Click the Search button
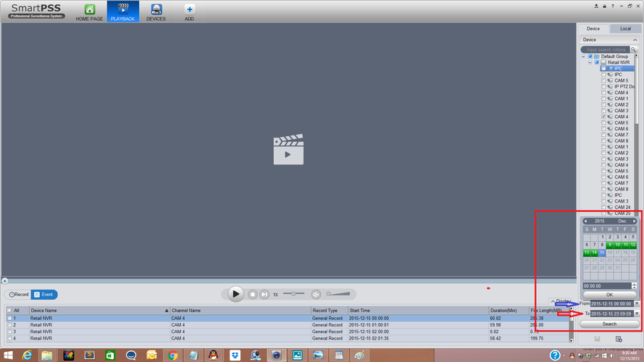Image resolution: width=644 pixels, height=362 pixels. click(609, 324)
